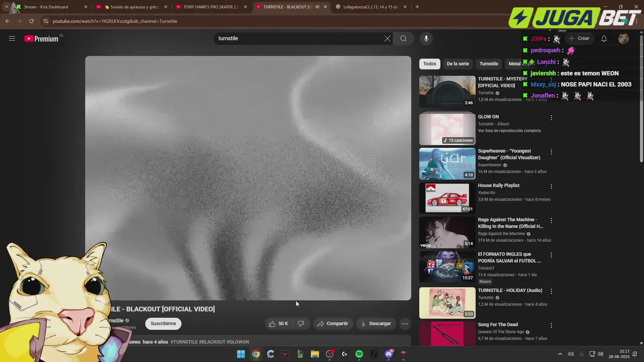Open File Explorer from the taskbar
The height and width of the screenshot is (362, 644).
[x=315, y=354]
